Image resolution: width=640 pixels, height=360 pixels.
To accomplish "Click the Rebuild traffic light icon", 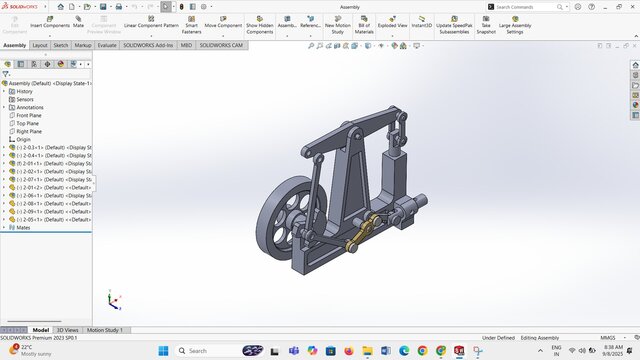I will coord(182,7).
